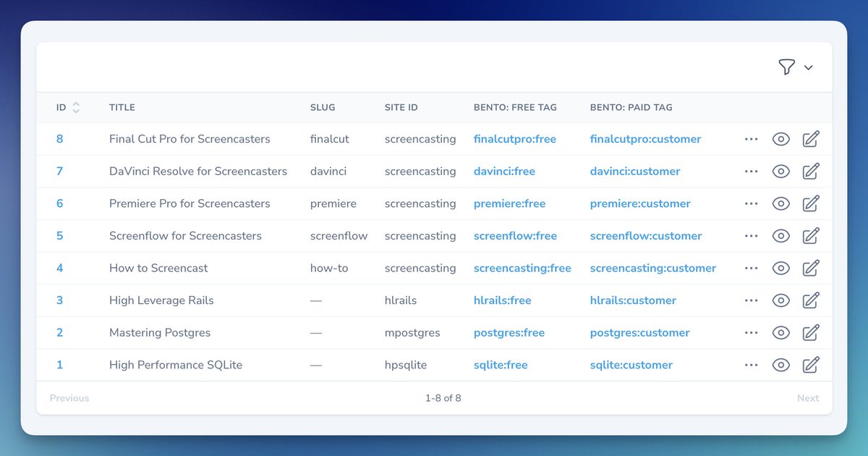Open record ID 6 link

pyautogui.click(x=60, y=203)
